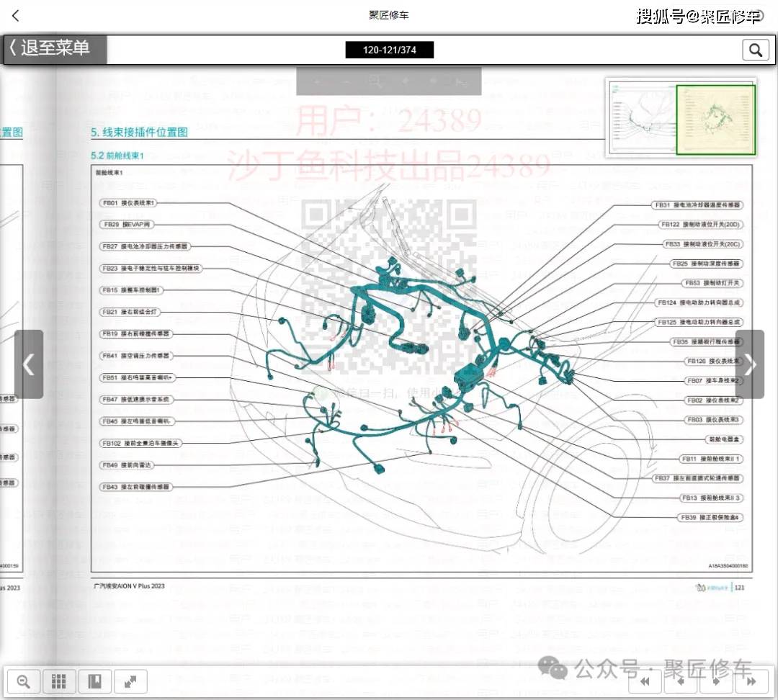The height and width of the screenshot is (700, 778).
Task: Click the FB02 接仪表线束2 label
Action: [x=713, y=400]
